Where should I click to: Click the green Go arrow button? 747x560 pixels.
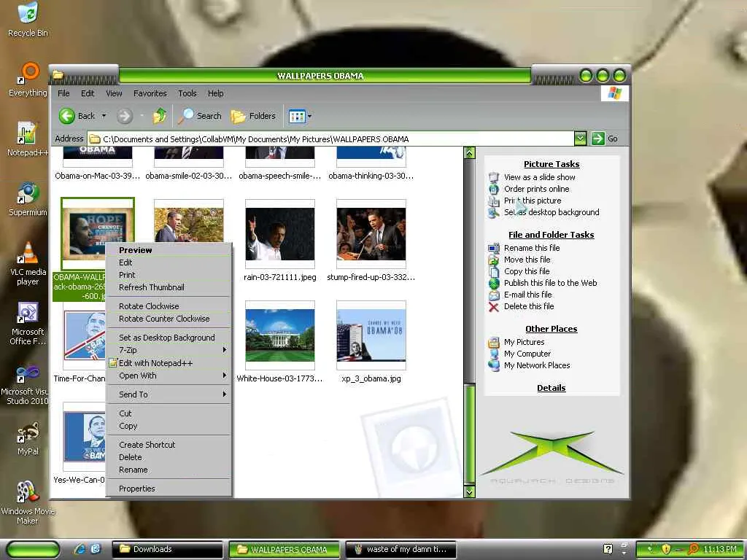click(x=597, y=139)
